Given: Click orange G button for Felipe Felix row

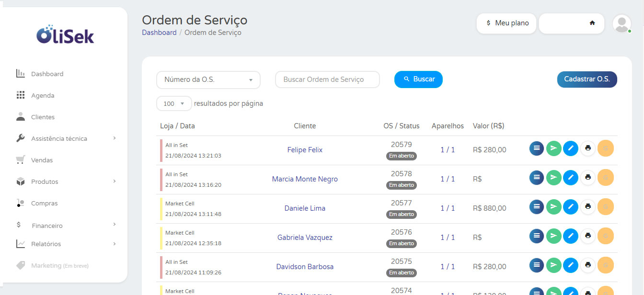Looking at the screenshot, I should click(606, 148).
